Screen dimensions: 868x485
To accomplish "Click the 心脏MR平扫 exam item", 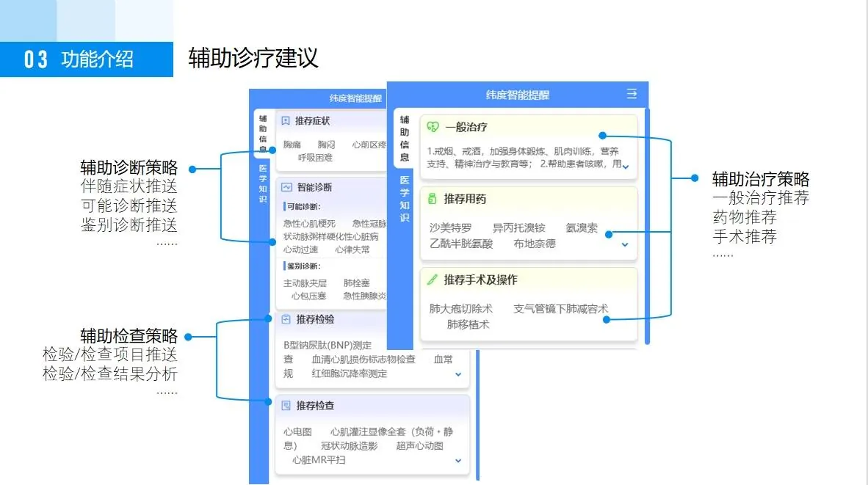I will (318, 460).
